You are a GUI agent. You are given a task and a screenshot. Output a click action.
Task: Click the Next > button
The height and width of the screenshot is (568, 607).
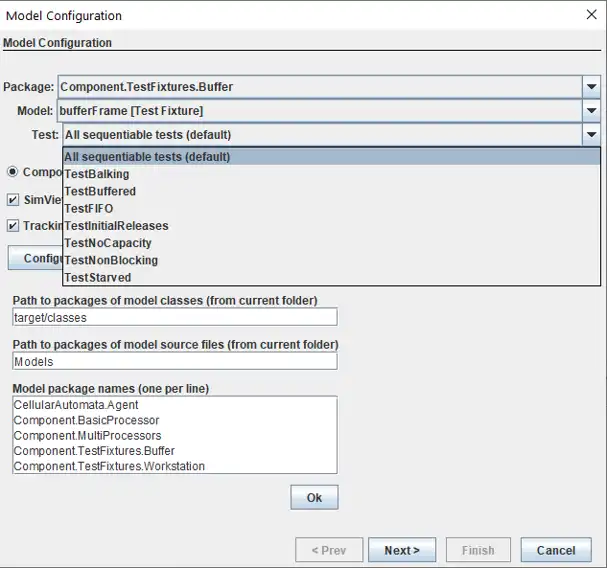tap(402, 550)
